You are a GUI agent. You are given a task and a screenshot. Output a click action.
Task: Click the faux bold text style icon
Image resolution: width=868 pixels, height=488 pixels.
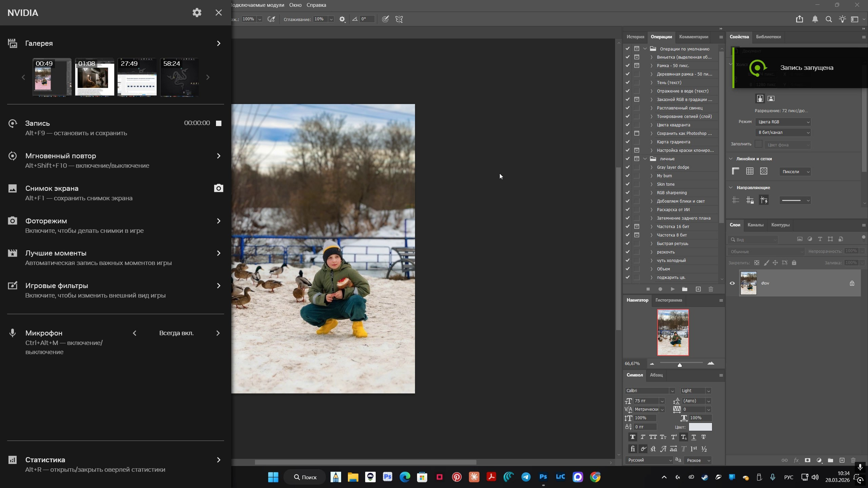[x=632, y=437]
